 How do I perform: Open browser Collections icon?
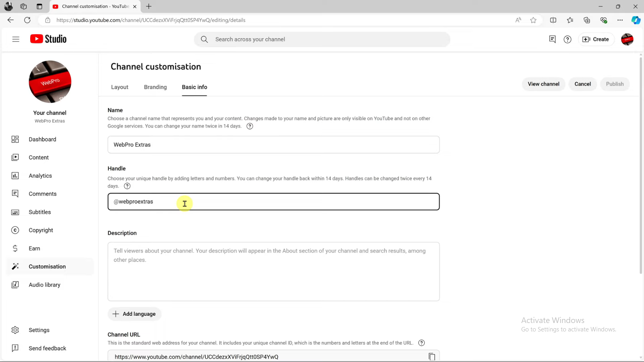tap(587, 20)
